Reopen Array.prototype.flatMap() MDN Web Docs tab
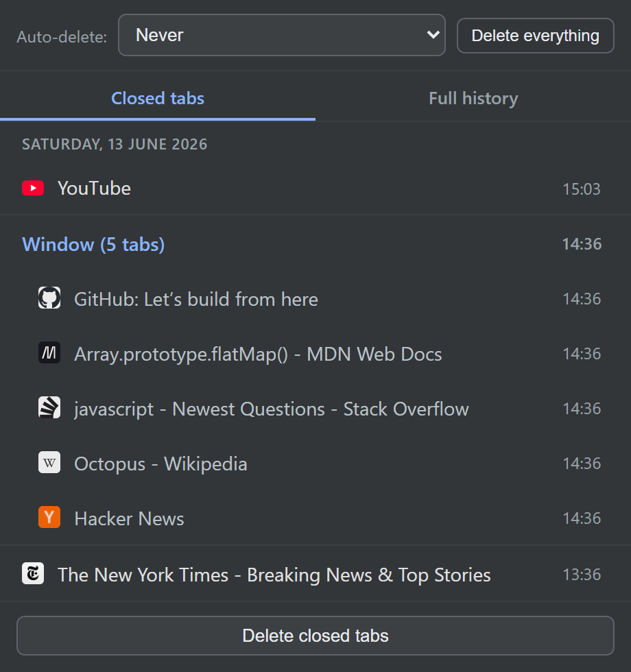 [315, 354]
